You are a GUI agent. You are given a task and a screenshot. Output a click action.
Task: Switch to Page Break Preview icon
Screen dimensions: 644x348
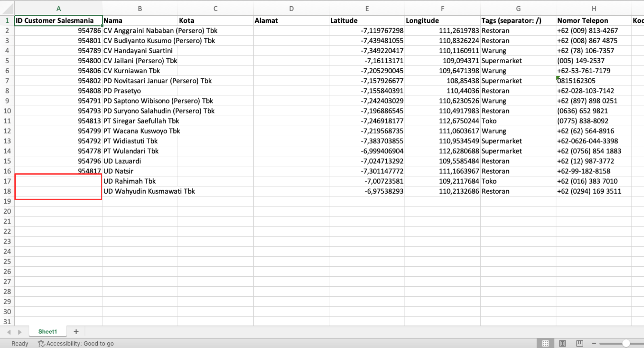(x=580, y=343)
